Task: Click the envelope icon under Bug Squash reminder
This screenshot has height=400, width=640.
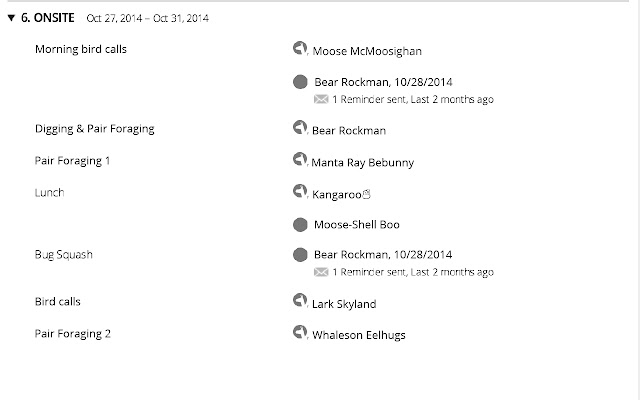Action: (321, 272)
